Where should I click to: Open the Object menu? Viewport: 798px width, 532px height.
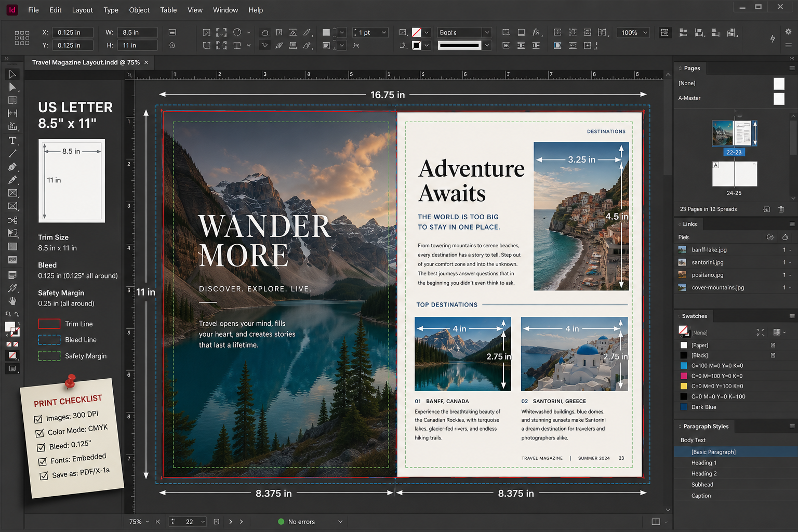tap(139, 10)
